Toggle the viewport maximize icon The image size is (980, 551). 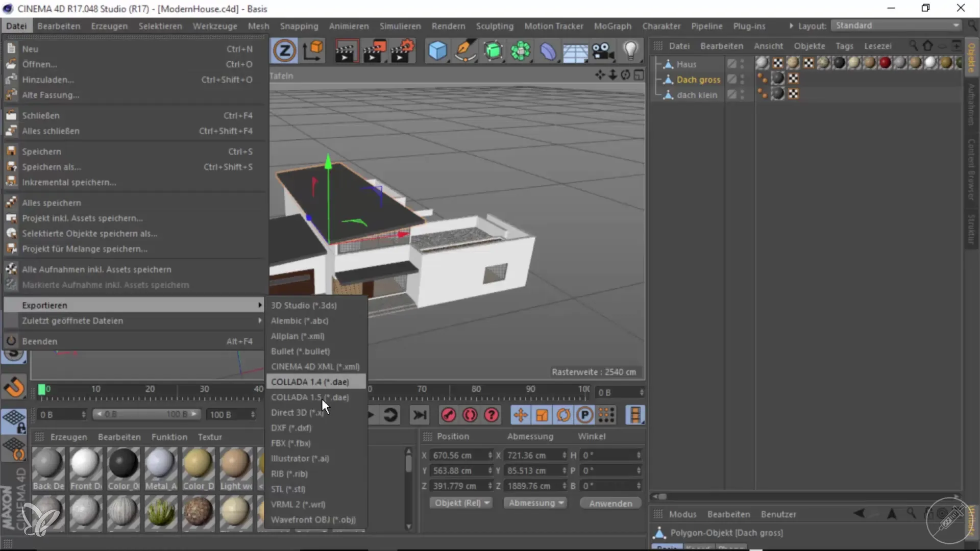click(x=639, y=75)
